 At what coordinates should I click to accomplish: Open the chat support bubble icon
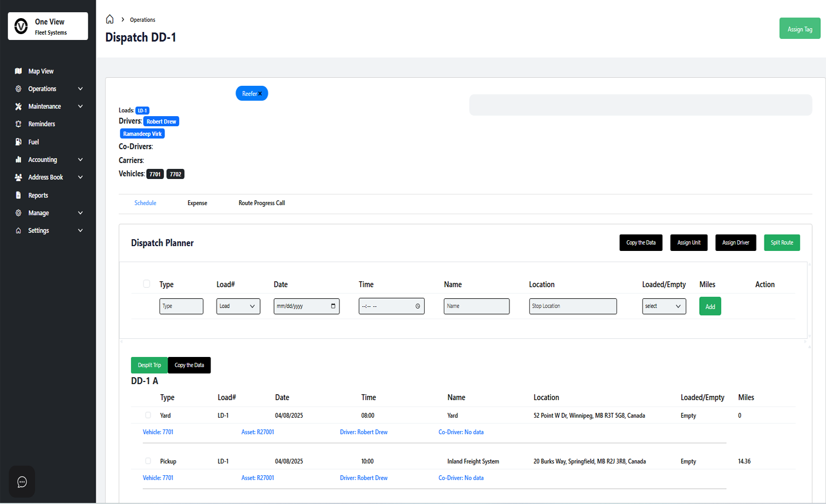pos(22,482)
